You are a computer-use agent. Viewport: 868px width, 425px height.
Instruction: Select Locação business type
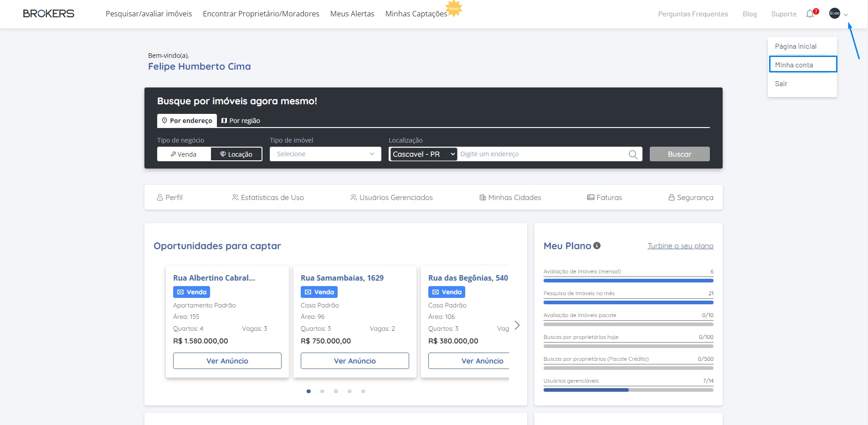pyautogui.click(x=236, y=154)
